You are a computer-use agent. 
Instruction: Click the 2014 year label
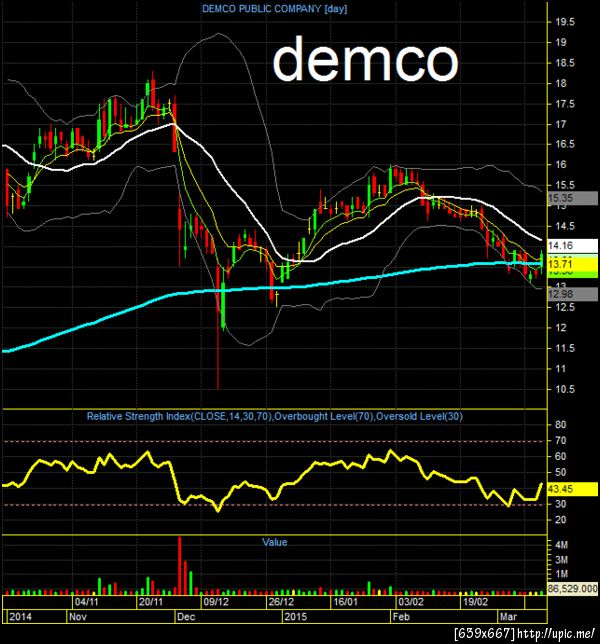tap(21, 616)
